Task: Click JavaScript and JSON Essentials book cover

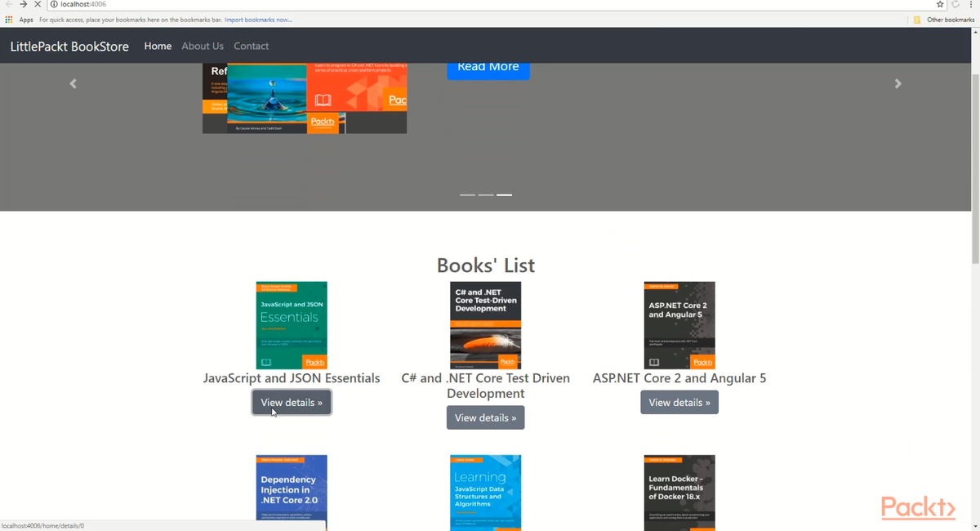Action: coord(292,325)
